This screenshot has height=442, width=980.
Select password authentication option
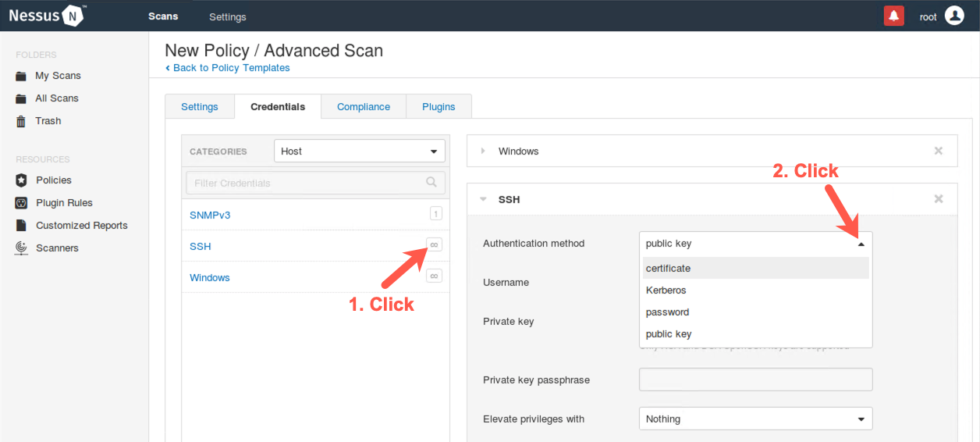click(755, 312)
